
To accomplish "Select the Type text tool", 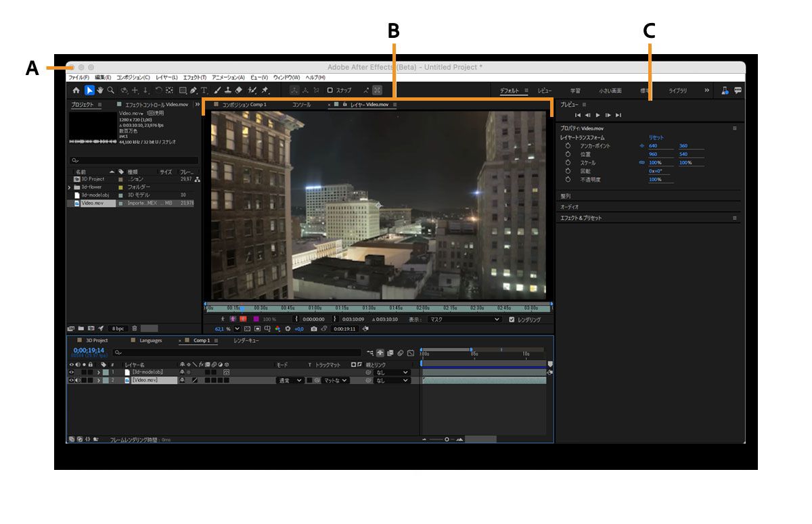I will [204, 90].
